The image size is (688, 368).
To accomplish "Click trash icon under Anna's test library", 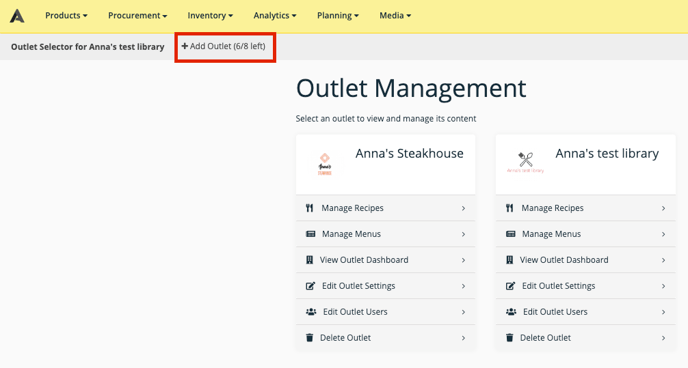I will pyautogui.click(x=509, y=338).
